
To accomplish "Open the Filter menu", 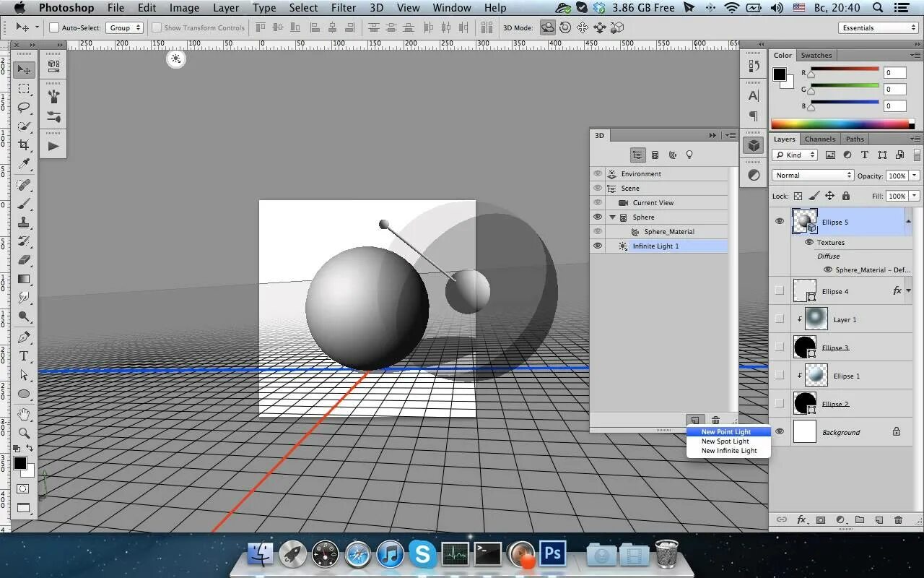I will 343,8.
